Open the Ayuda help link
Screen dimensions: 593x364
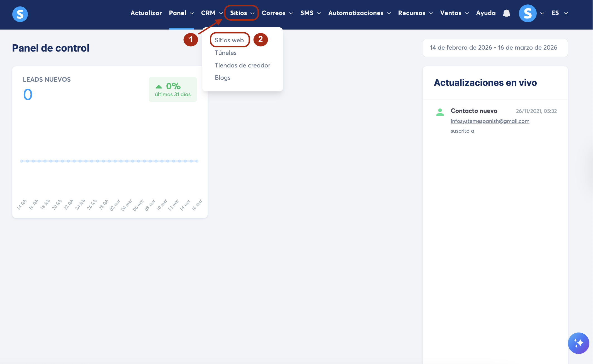pos(486,13)
